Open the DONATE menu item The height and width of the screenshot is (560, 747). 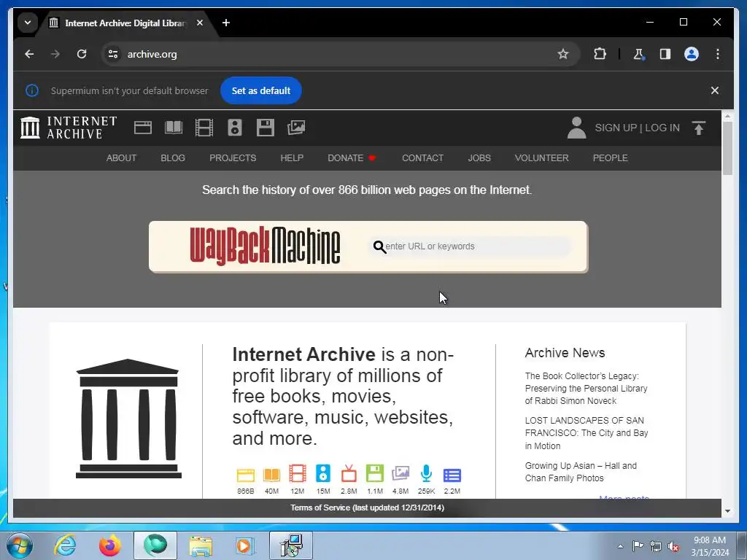352,158
